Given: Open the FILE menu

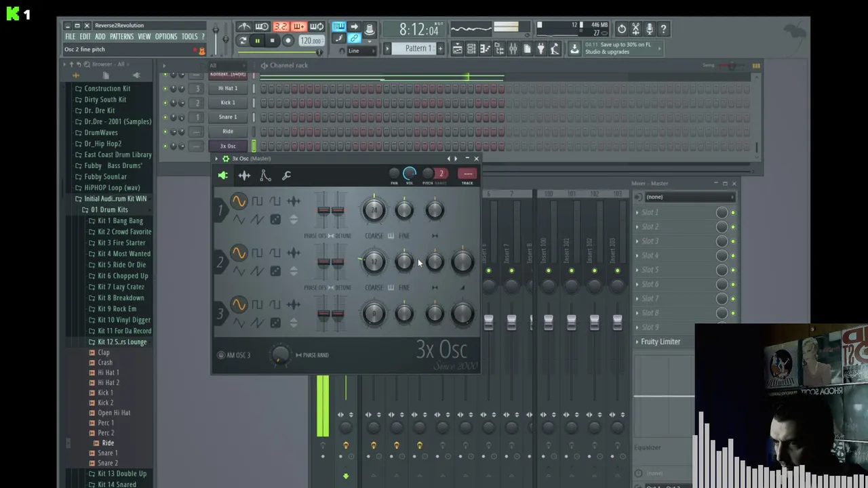Looking at the screenshot, I should pyautogui.click(x=70, y=37).
